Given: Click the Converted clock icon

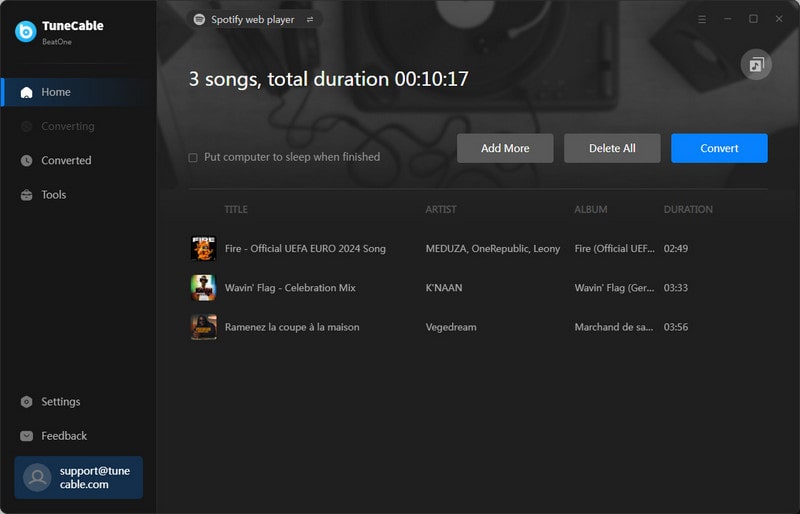Looking at the screenshot, I should pos(27,161).
